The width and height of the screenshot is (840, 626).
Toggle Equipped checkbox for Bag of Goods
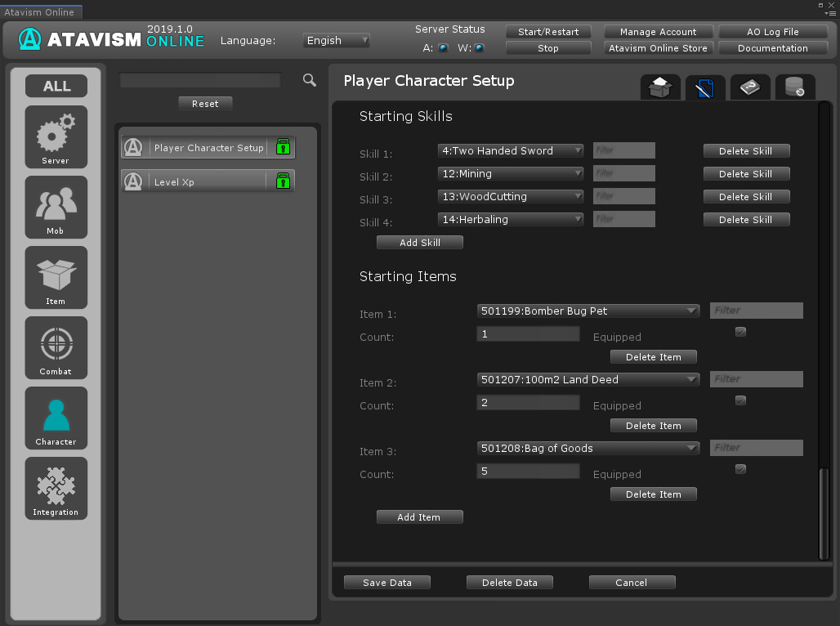(x=740, y=469)
